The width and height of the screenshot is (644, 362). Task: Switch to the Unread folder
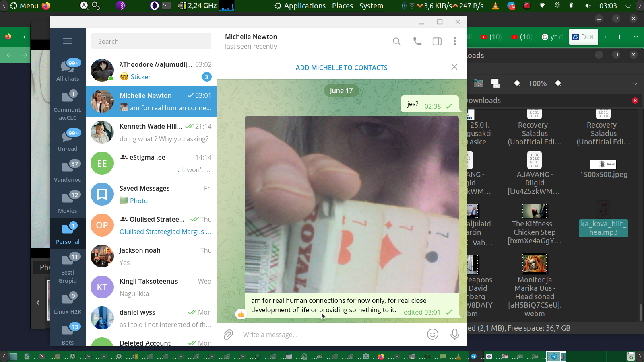[x=68, y=140]
